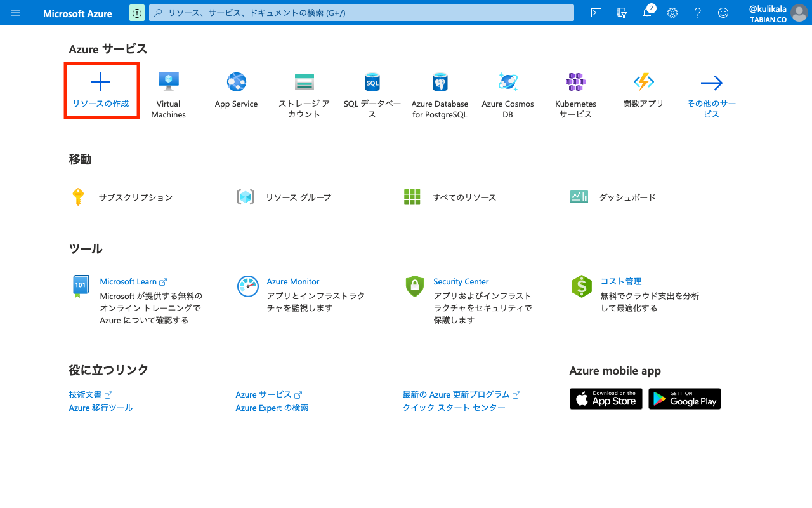This screenshot has width=812, height=508.
Task: Click the Azure Monitor gauge icon
Action: point(248,286)
